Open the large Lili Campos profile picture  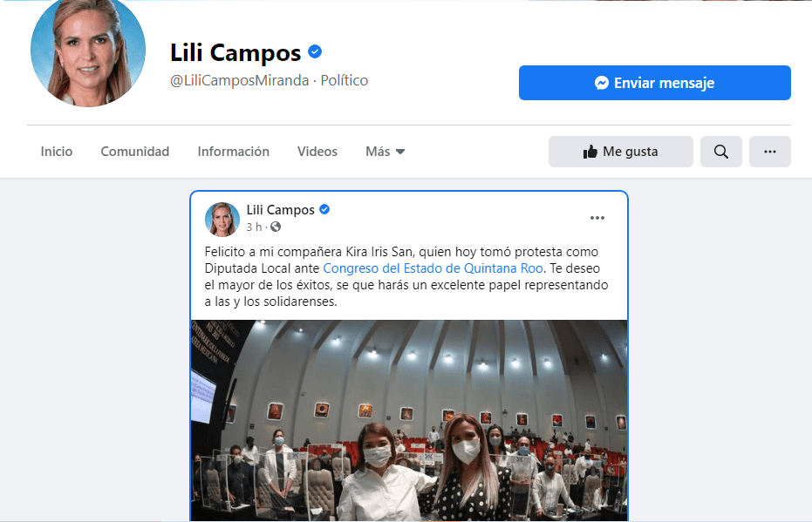click(88, 51)
